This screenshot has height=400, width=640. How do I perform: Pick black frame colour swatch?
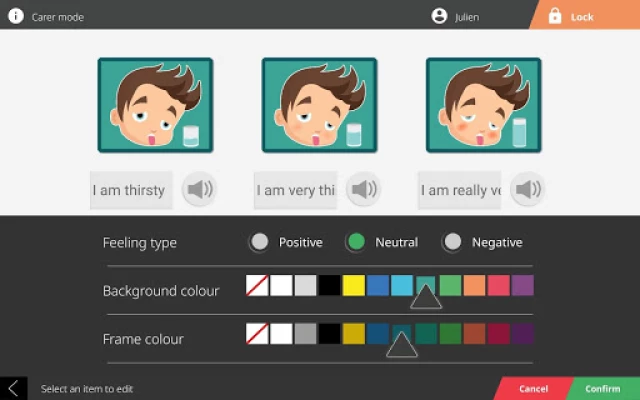click(330, 334)
